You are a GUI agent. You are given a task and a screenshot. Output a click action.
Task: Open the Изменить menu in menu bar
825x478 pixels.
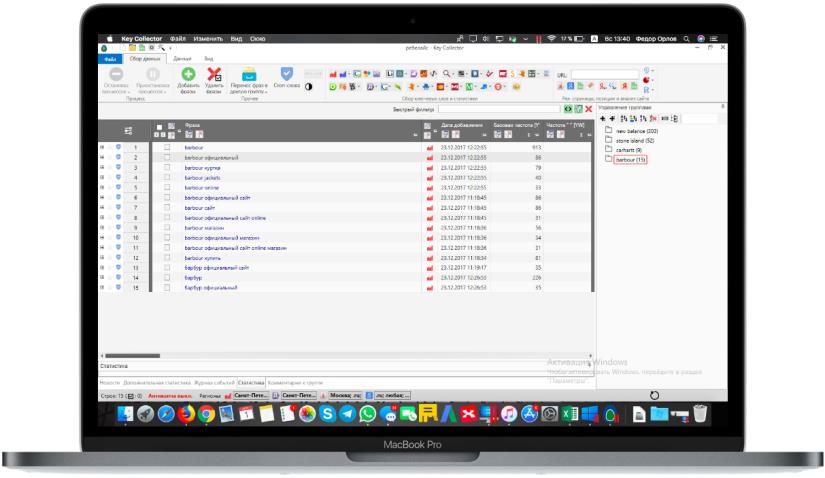pyautogui.click(x=208, y=38)
